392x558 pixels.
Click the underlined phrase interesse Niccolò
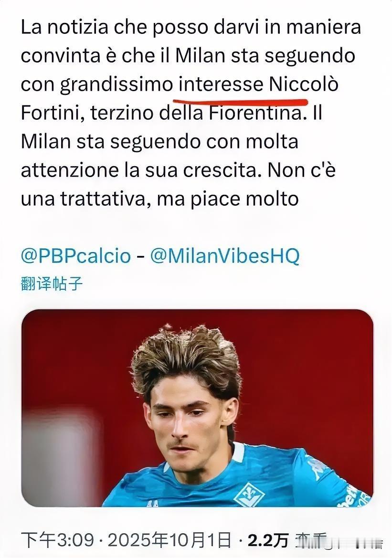tap(258, 84)
